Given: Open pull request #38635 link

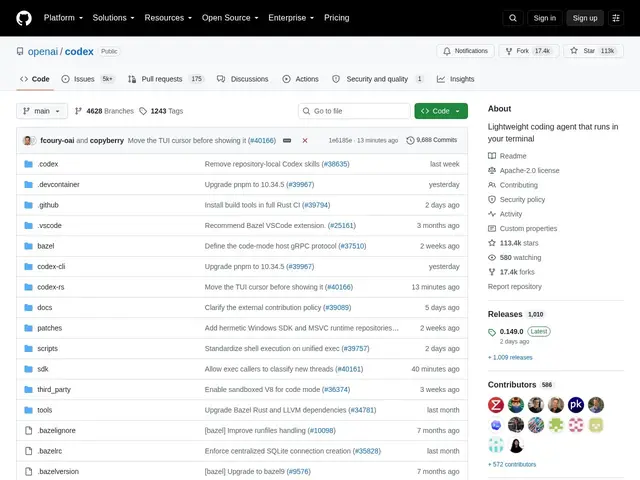Looking at the screenshot, I should (x=336, y=164).
